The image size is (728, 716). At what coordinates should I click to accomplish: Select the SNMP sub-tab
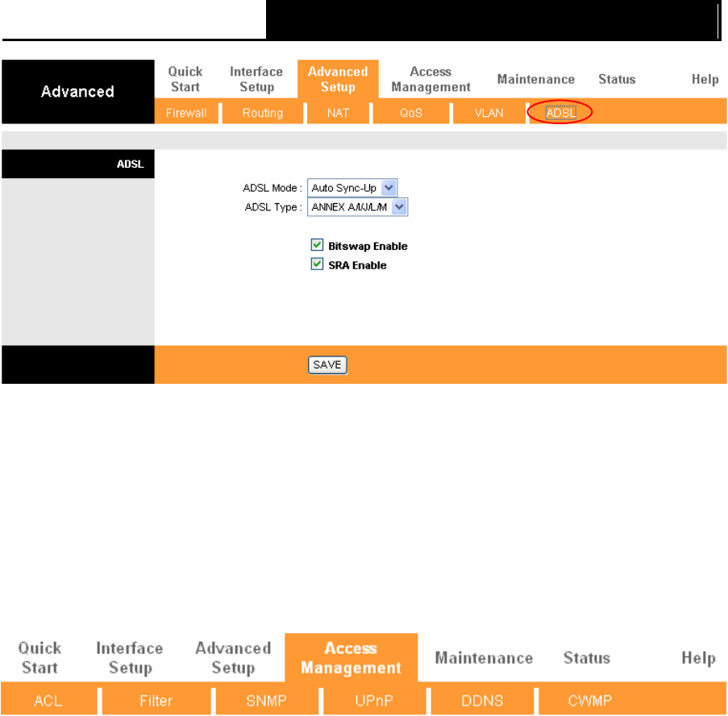pos(267,701)
